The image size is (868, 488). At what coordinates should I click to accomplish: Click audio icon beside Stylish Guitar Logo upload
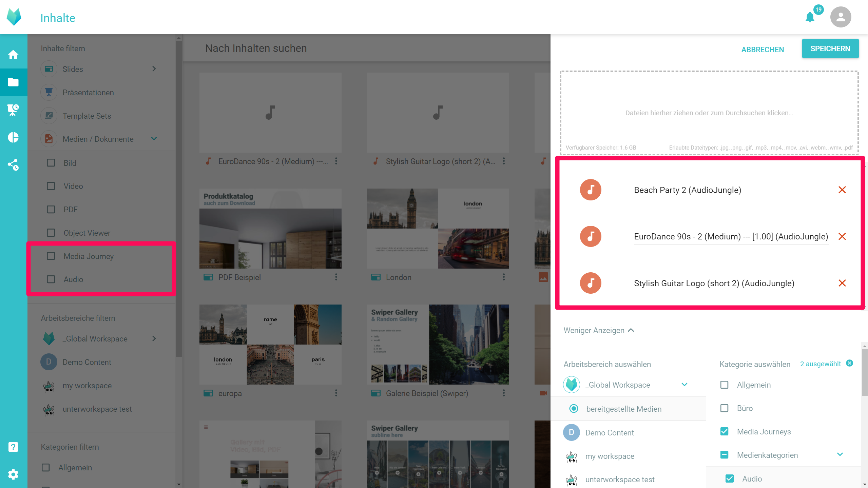[x=591, y=283]
